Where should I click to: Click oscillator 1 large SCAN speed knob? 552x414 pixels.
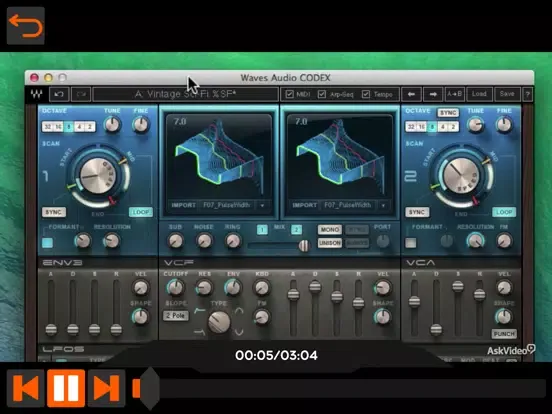click(98, 176)
